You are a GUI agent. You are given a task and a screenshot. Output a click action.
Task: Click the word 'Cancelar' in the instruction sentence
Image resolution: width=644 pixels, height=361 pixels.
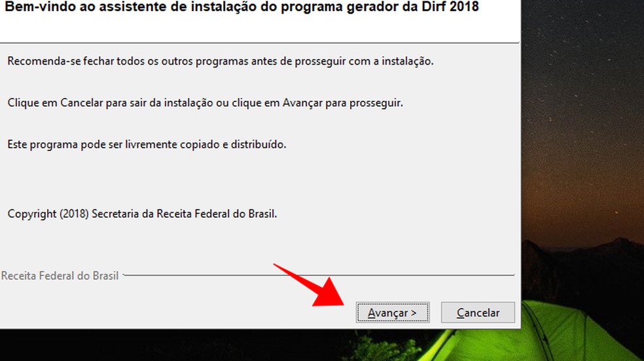coord(81,103)
